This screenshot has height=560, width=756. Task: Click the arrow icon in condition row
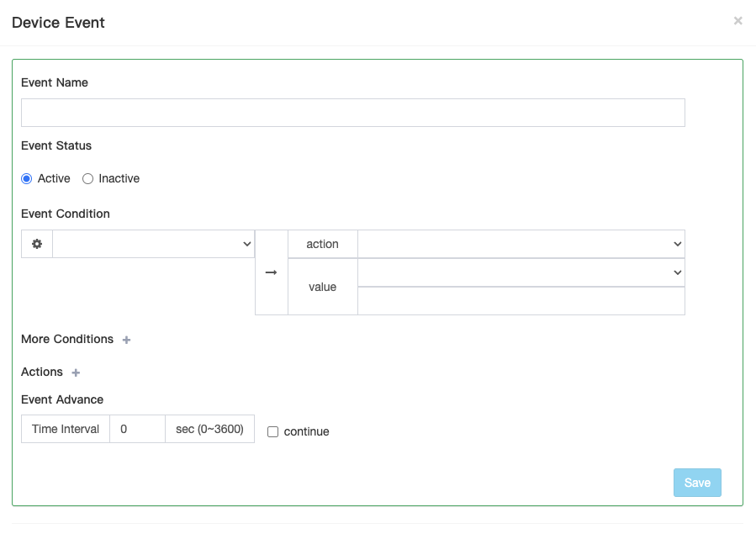(271, 272)
